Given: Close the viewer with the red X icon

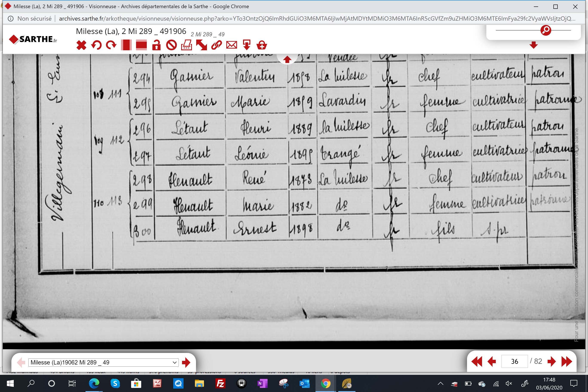Looking at the screenshot, I should (81, 45).
